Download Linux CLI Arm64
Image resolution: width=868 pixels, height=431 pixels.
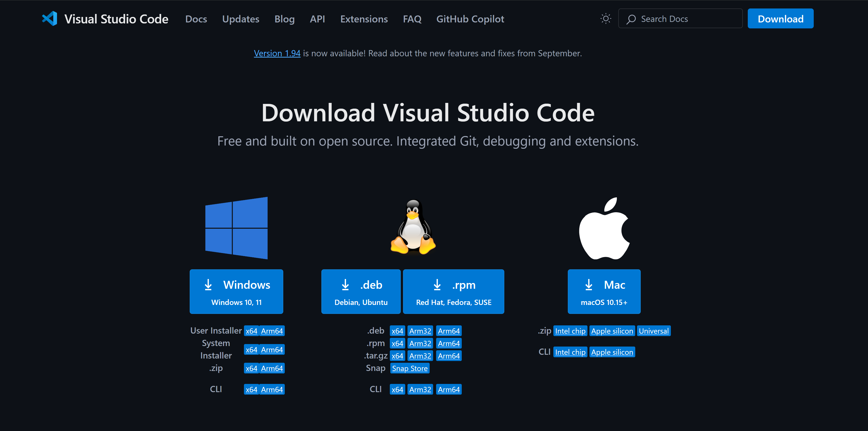(449, 389)
